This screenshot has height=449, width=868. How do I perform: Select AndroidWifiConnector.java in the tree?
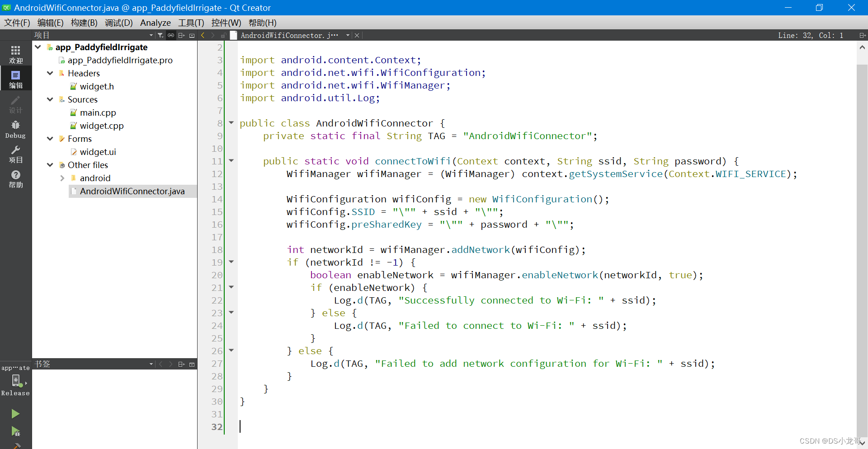tap(132, 191)
